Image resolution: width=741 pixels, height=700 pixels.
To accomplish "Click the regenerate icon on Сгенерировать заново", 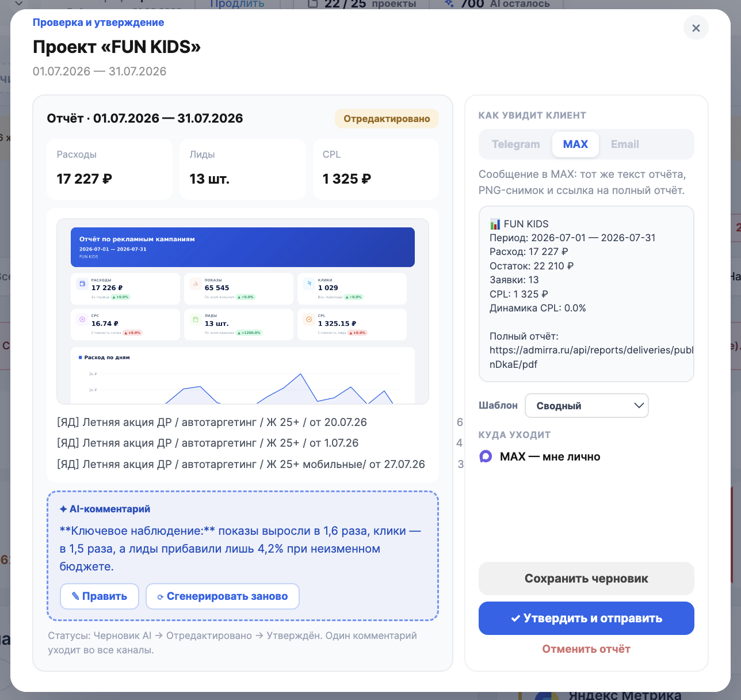I will (x=161, y=597).
